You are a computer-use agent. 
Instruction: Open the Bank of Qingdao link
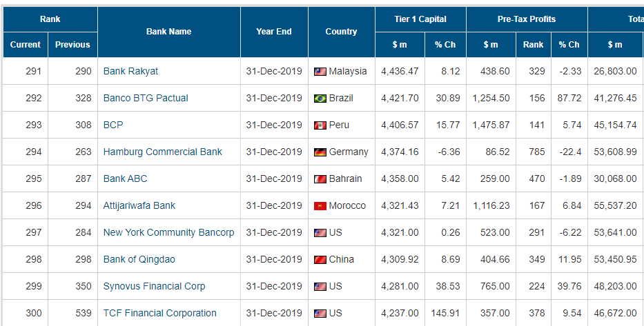coord(139,259)
